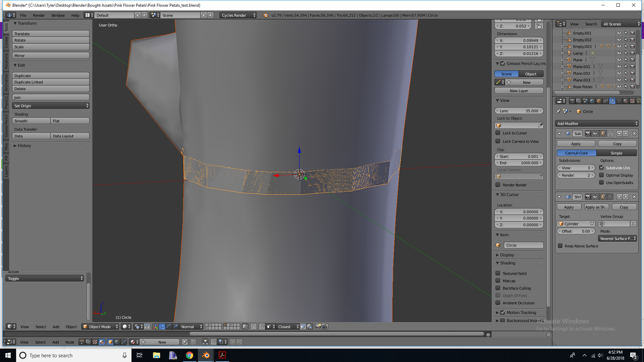This screenshot has width=644, height=362.
Task: Select the scale manipulator icon
Action: tap(175, 326)
